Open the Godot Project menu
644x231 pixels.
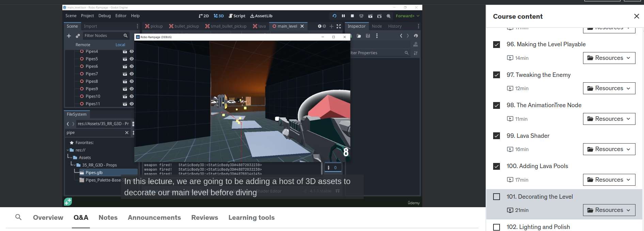pyautogui.click(x=87, y=16)
